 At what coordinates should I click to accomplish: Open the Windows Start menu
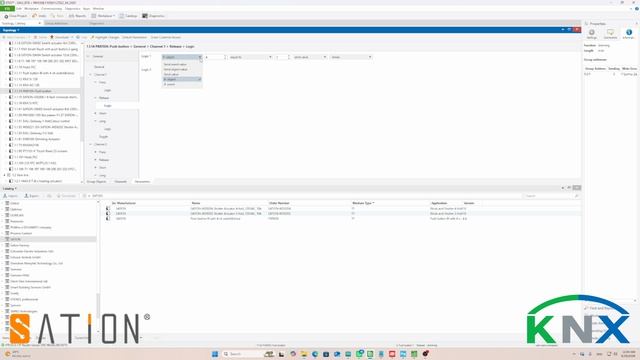(x=215, y=354)
